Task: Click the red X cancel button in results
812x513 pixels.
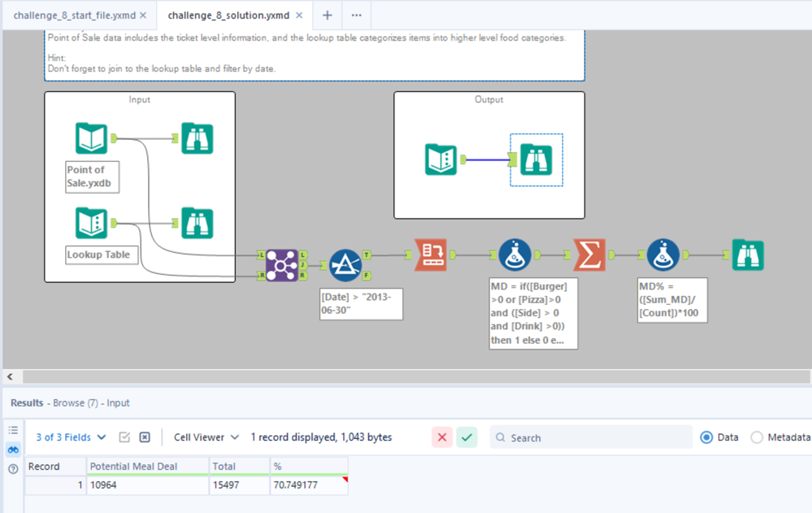Action: click(x=441, y=437)
